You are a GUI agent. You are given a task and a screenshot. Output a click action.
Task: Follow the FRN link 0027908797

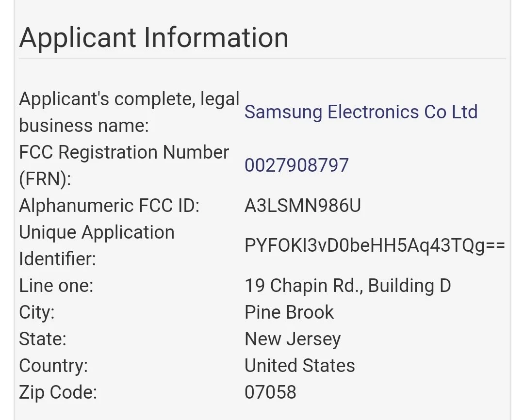pyautogui.click(x=296, y=165)
